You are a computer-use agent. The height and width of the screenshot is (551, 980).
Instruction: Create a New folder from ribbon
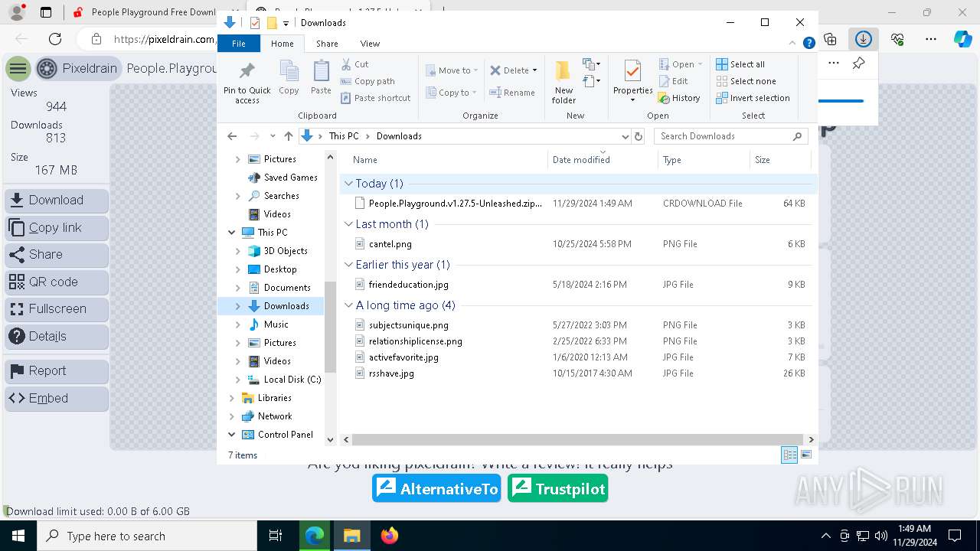[563, 83]
